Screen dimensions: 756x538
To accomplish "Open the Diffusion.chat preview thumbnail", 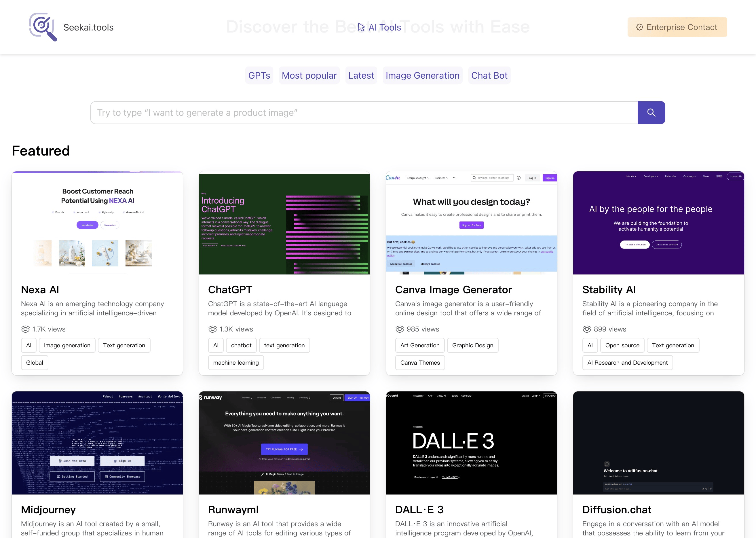I will (x=659, y=443).
